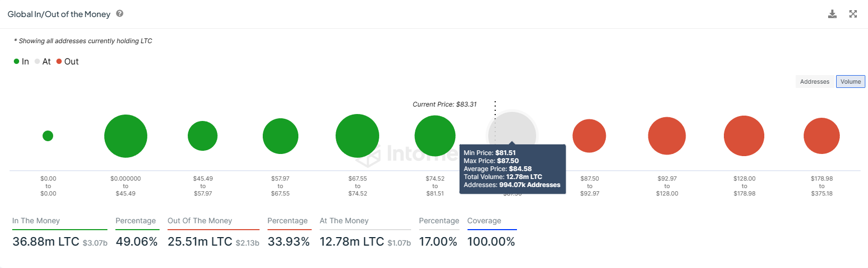
Task: Select the $67.55 to $74.52 bubble
Action: (x=357, y=136)
